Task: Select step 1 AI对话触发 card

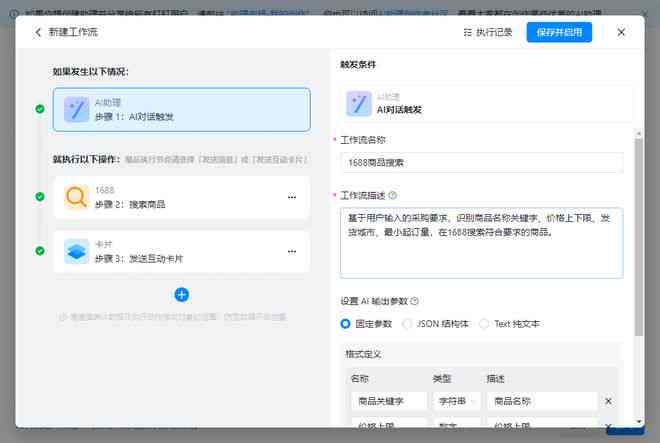Action: pos(182,109)
